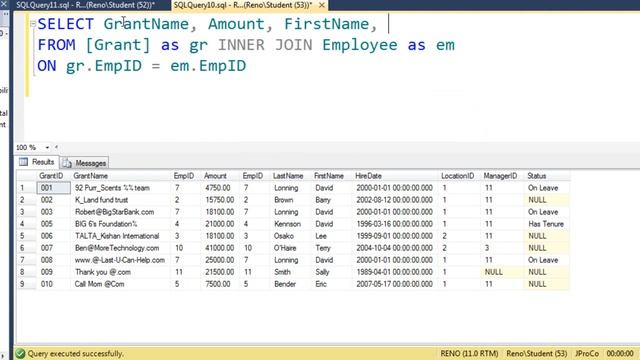Click the Messages tab icon
Screen dimensions: 640x360
(x=67, y=163)
